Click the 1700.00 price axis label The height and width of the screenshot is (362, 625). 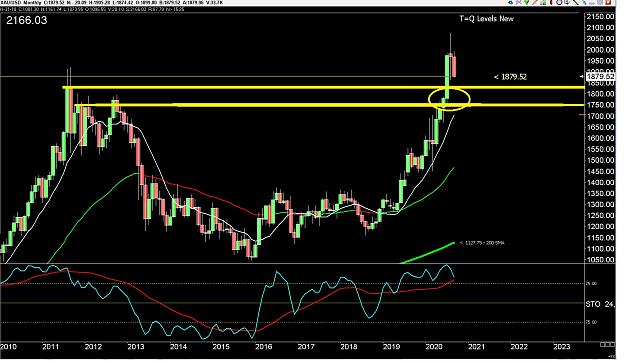click(x=600, y=116)
